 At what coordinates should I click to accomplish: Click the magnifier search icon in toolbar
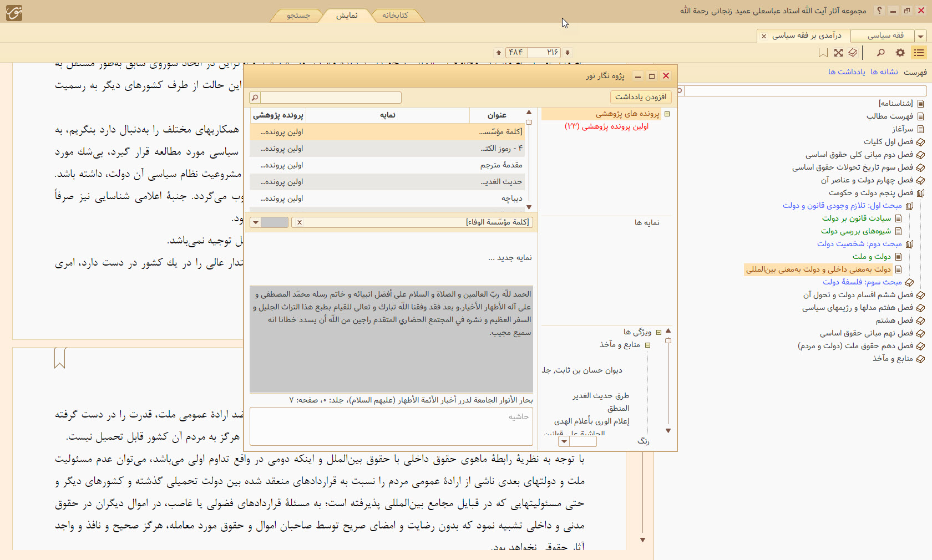point(880,53)
